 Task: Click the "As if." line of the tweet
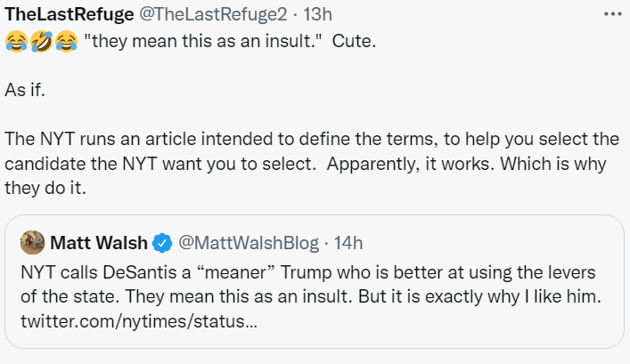tap(27, 91)
